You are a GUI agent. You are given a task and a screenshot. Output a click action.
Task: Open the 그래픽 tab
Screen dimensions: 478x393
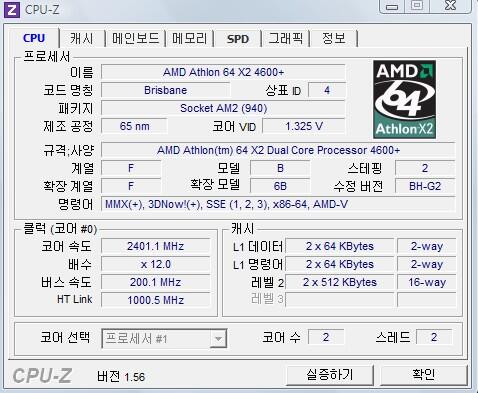coord(286,38)
